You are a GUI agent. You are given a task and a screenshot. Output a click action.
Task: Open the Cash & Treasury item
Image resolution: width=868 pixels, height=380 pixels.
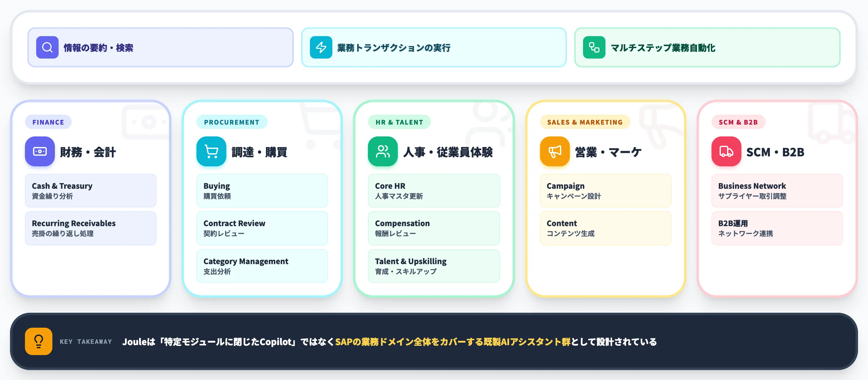click(91, 191)
